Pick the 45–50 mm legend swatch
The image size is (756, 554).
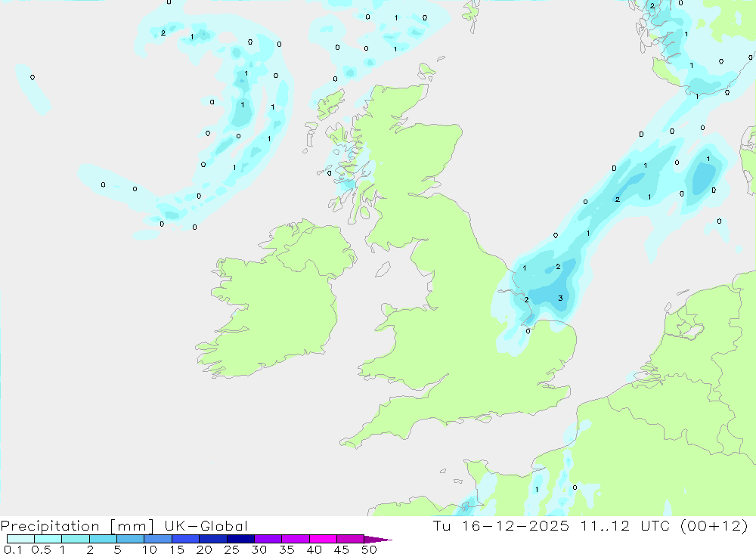click(x=351, y=539)
